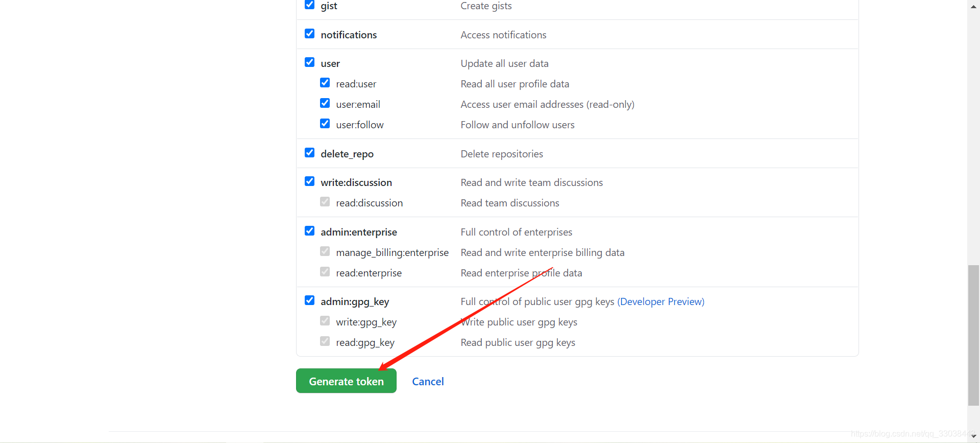This screenshot has height=443, width=980.
Task: Click "Read public user gpg keys" text
Action: pos(518,343)
